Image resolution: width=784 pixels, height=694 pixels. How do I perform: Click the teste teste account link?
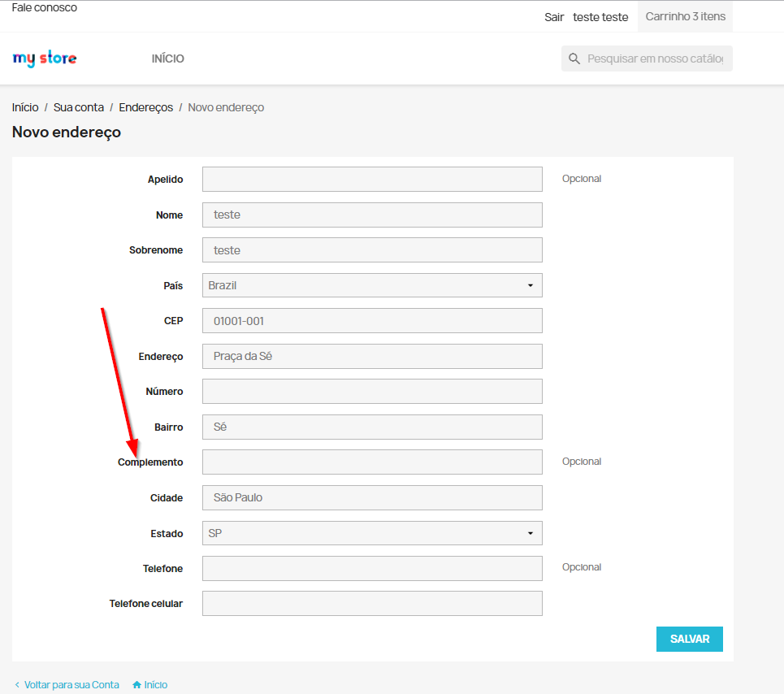tap(600, 17)
